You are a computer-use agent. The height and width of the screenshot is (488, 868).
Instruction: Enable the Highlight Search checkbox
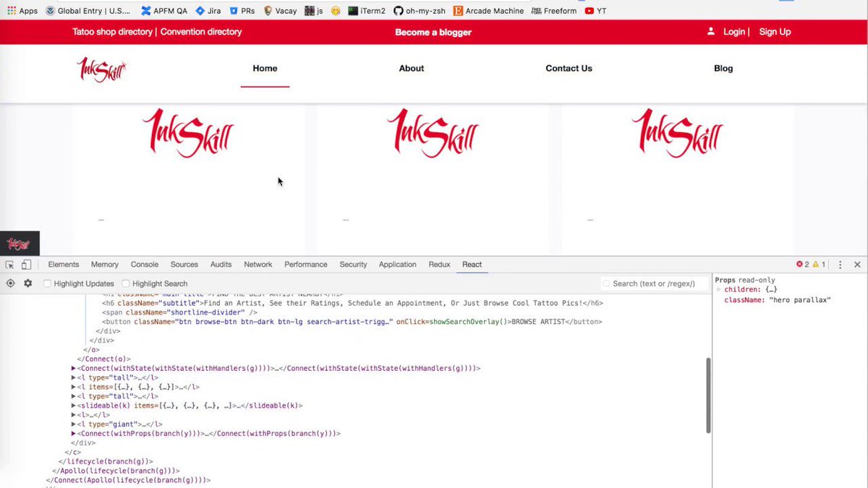click(x=126, y=283)
